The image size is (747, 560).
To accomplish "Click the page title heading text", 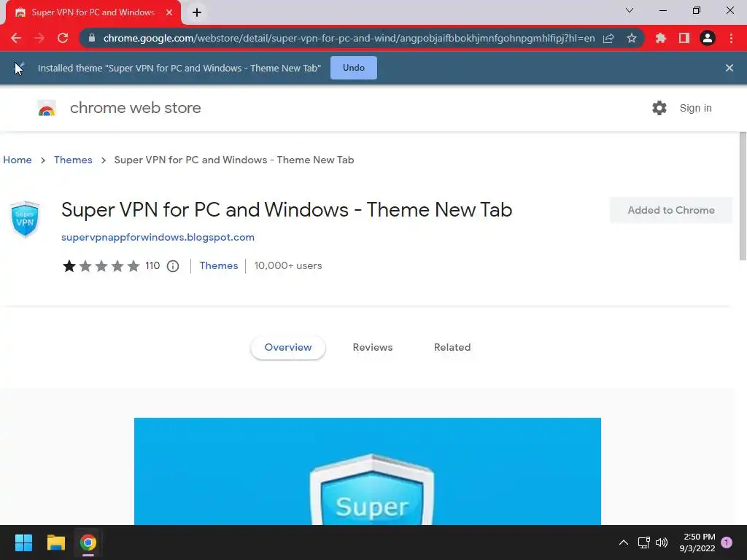I will [287, 210].
